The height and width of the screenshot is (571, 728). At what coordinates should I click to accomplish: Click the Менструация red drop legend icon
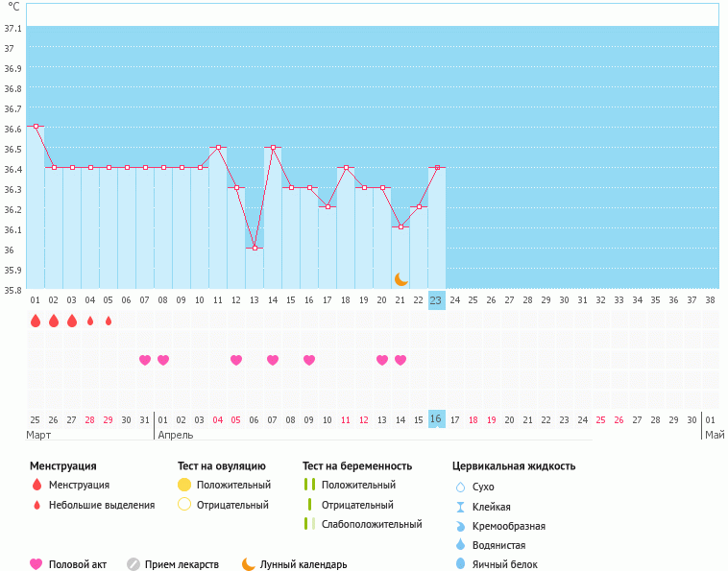point(36,485)
